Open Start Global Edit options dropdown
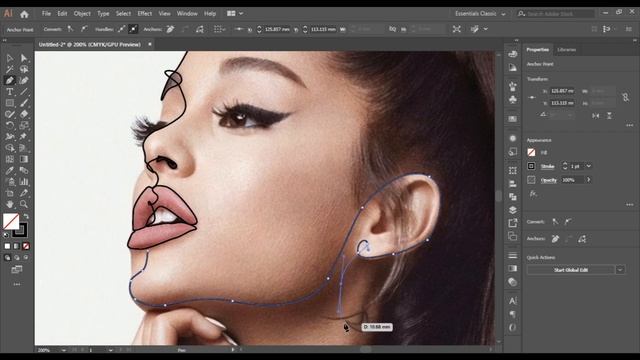Screen dimensions: 640x360 (x=620, y=270)
